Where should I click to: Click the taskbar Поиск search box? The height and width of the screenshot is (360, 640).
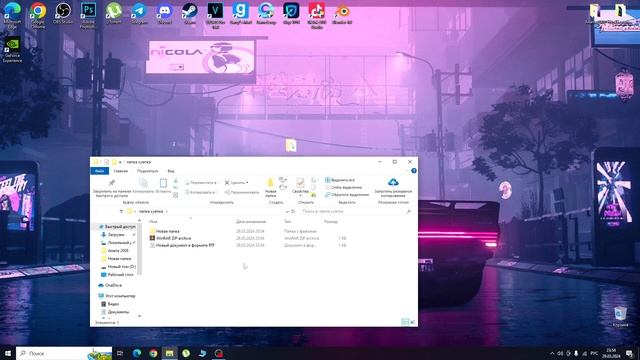tap(64, 353)
